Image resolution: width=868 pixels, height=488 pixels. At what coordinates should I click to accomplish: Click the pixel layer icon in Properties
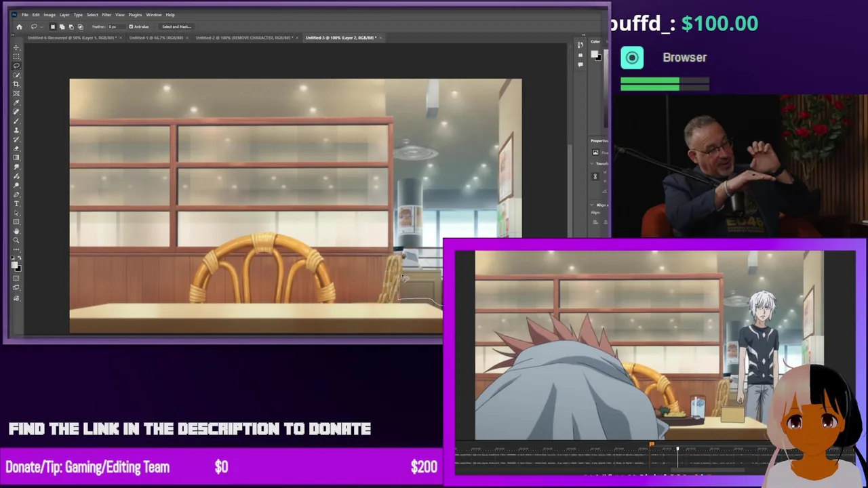pyautogui.click(x=595, y=152)
